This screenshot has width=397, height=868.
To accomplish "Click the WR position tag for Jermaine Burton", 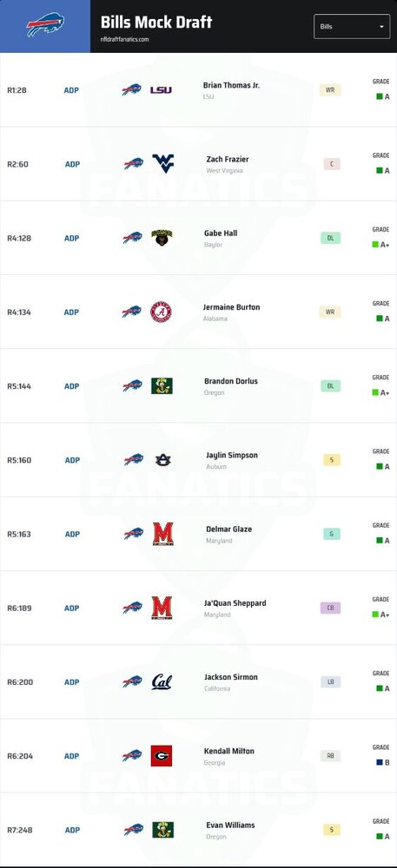I will pyautogui.click(x=330, y=312).
